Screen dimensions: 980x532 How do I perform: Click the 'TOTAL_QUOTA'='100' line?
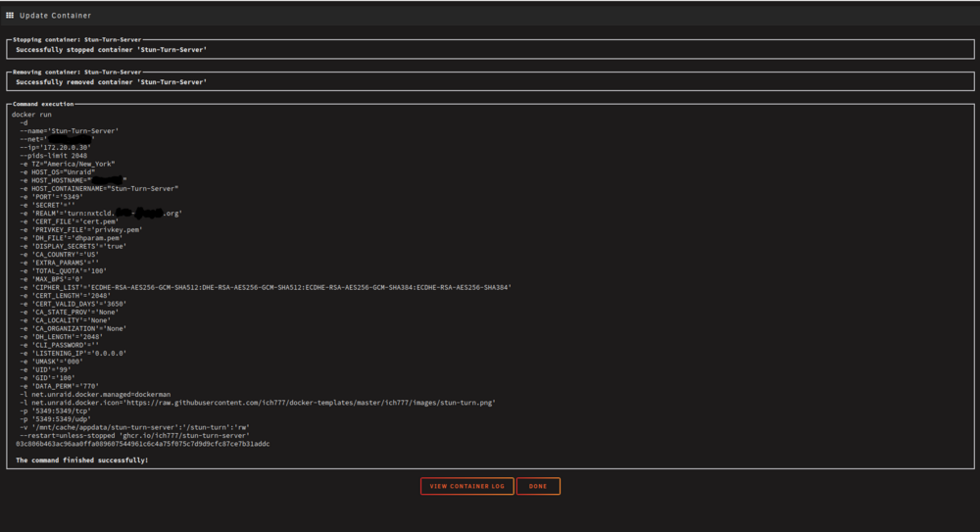[63, 270]
